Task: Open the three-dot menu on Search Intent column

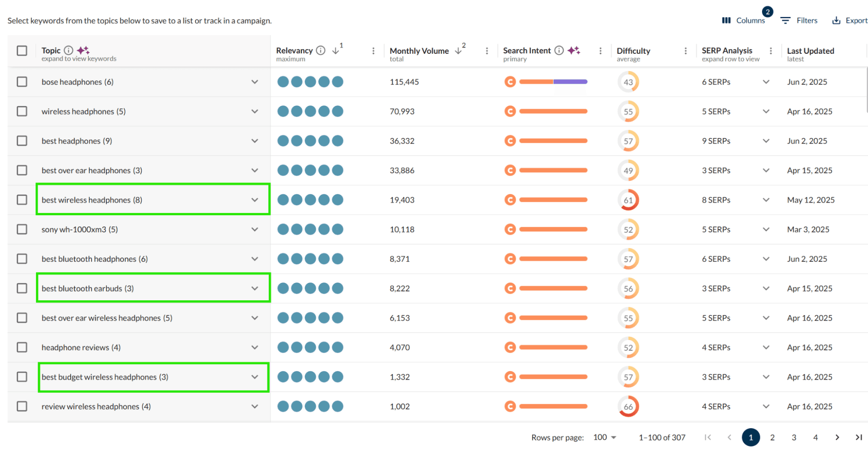Action: (x=601, y=50)
